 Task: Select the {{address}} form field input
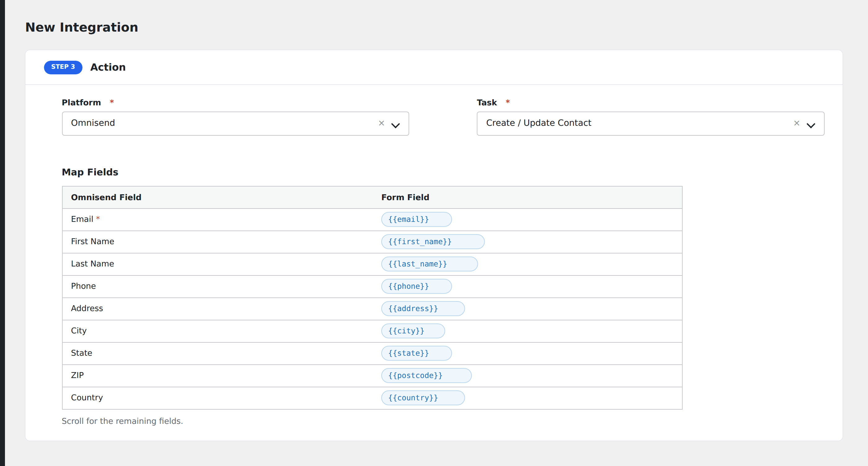pos(423,308)
